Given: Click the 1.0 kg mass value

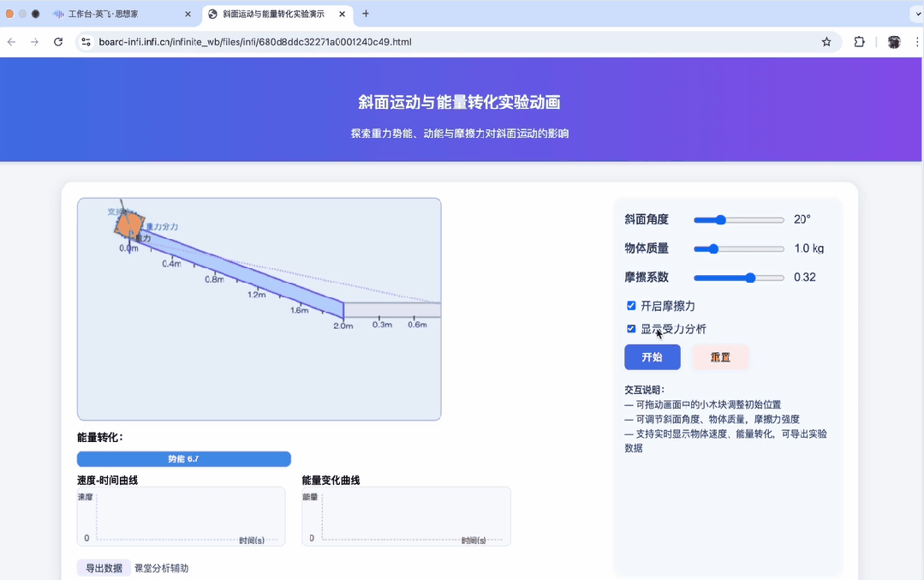Looking at the screenshot, I should pyautogui.click(x=809, y=248).
